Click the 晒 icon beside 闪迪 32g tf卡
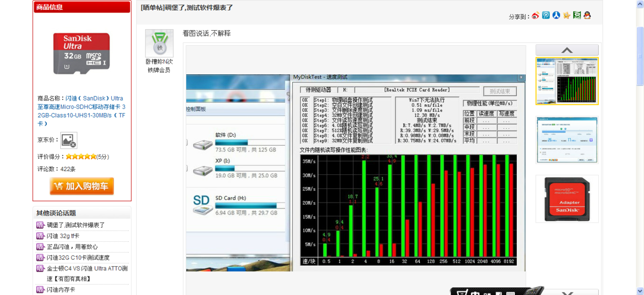 click(x=40, y=236)
